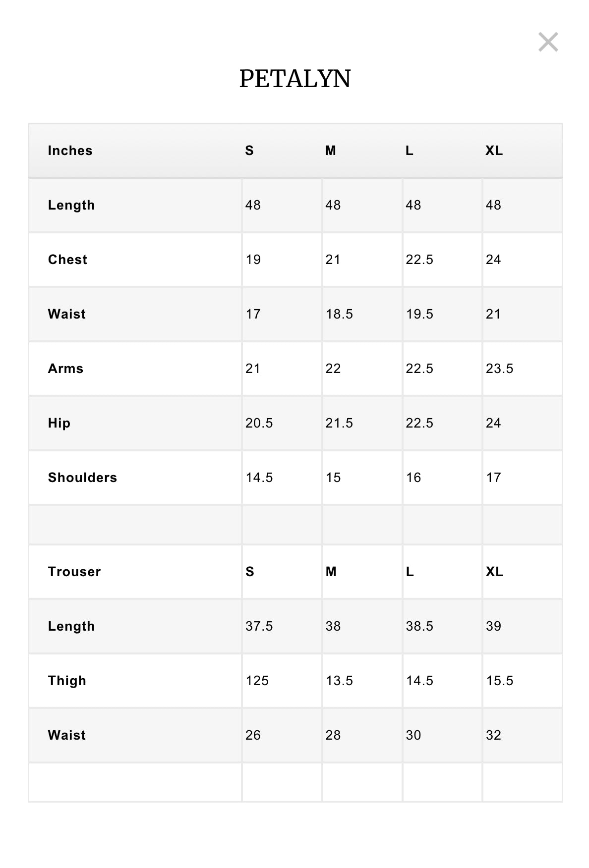This screenshot has width=589, height=868.
Task: Select the Chest row label
Action: click(x=67, y=260)
